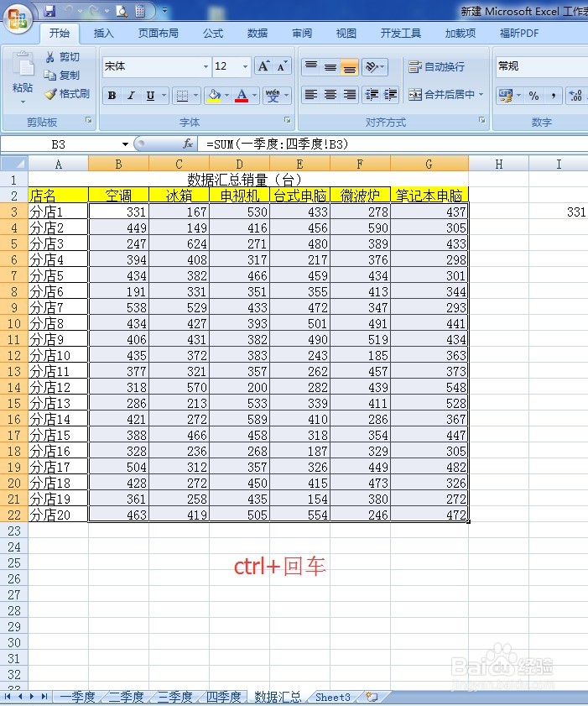Click the cell borders icon
Viewport: 588px width, 706px height.
pyautogui.click(x=182, y=96)
